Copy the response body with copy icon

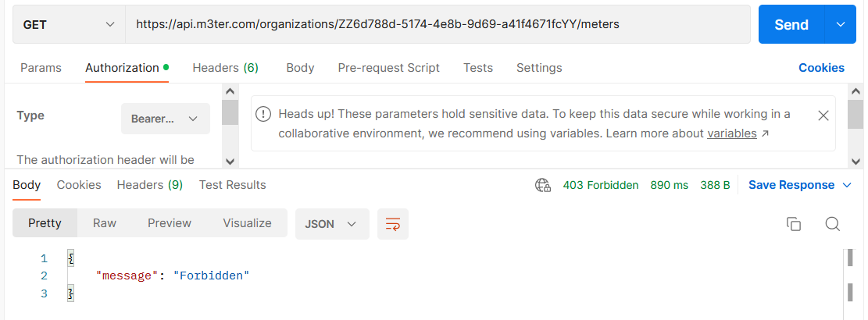click(x=794, y=224)
